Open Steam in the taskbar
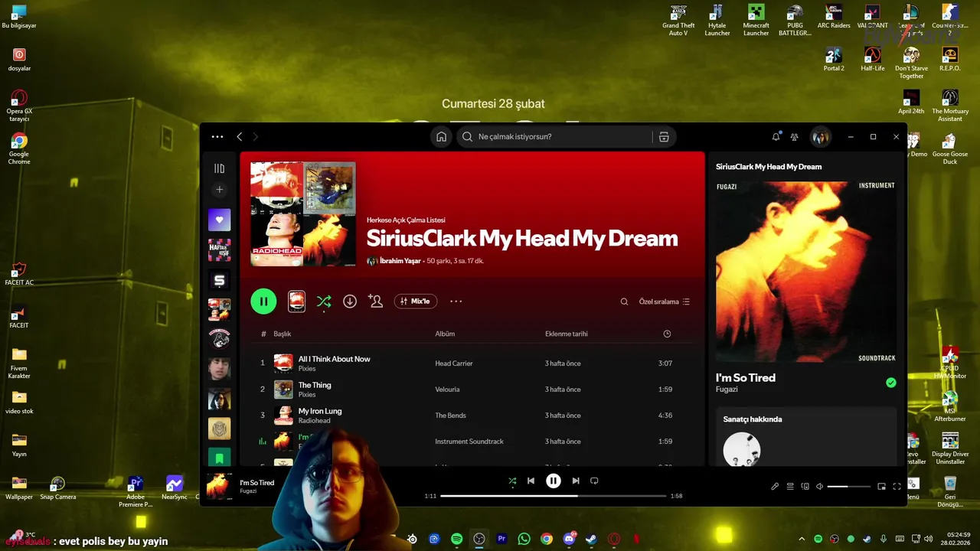This screenshot has height=551, width=980. click(x=591, y=539)
